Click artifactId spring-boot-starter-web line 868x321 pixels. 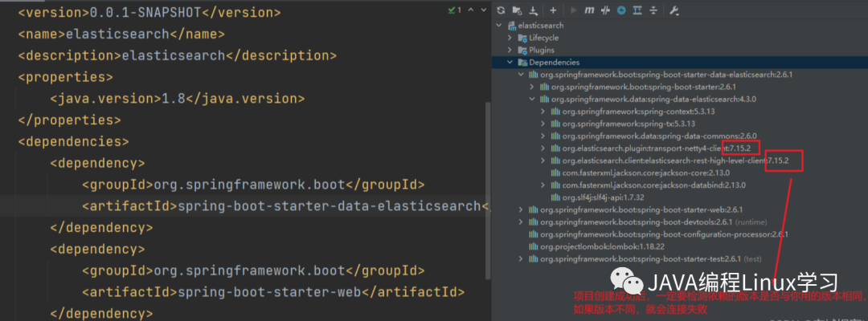pos(273,292)
